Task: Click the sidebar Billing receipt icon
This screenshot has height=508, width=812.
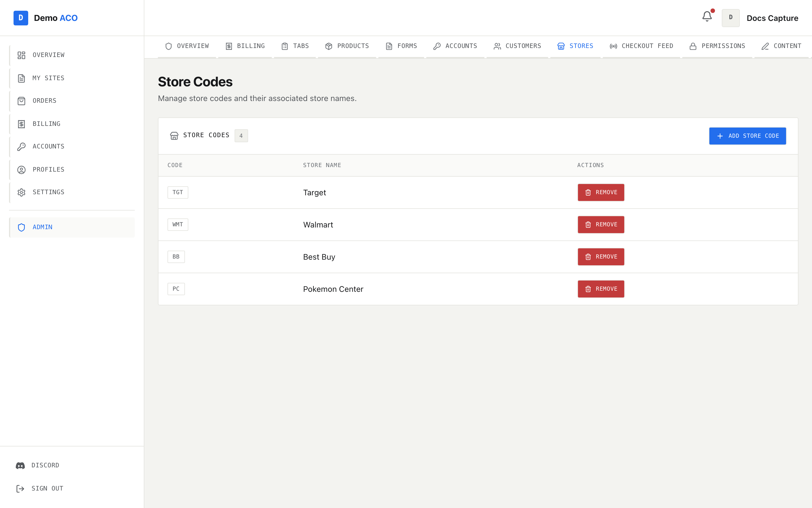Action: point(21,124)
